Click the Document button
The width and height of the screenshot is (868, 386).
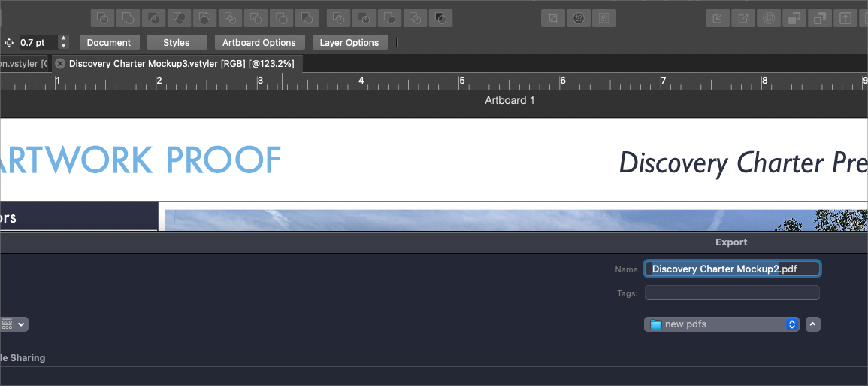tap(109, 43)
